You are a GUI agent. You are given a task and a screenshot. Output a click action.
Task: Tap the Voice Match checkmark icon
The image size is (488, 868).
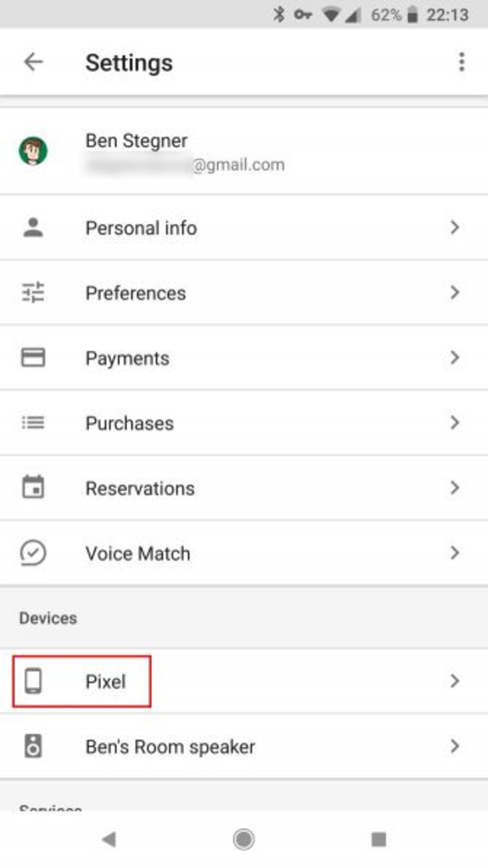click(x=33, y=553)
